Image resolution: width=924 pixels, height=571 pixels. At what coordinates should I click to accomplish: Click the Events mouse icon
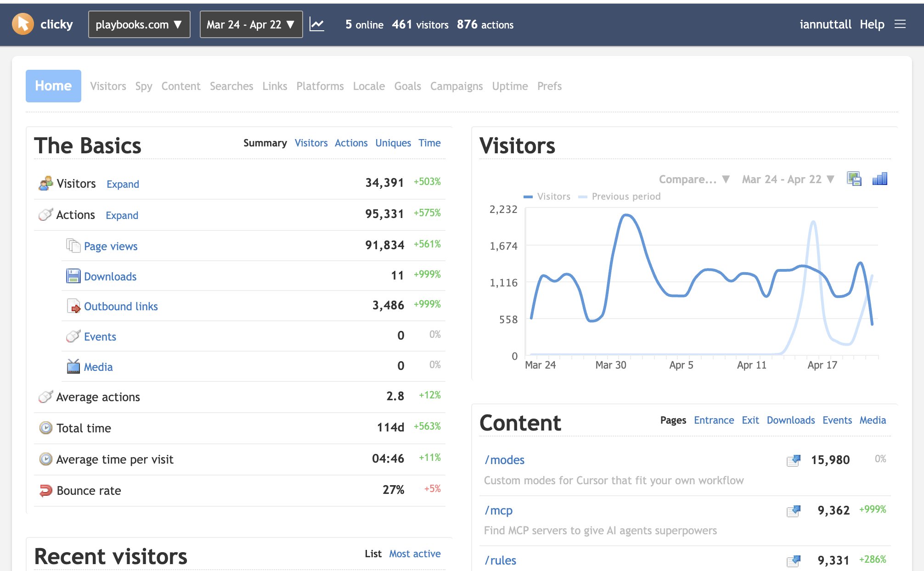click(73, 336)
